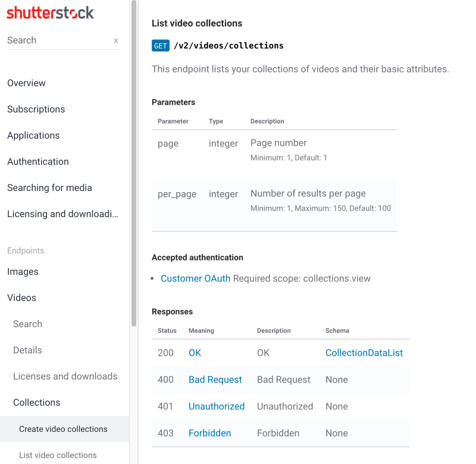This screenshot has width=476, height=464.
Task: Open Licensing and downloading section
Action: pyautogui.click(x=61, y=214)
